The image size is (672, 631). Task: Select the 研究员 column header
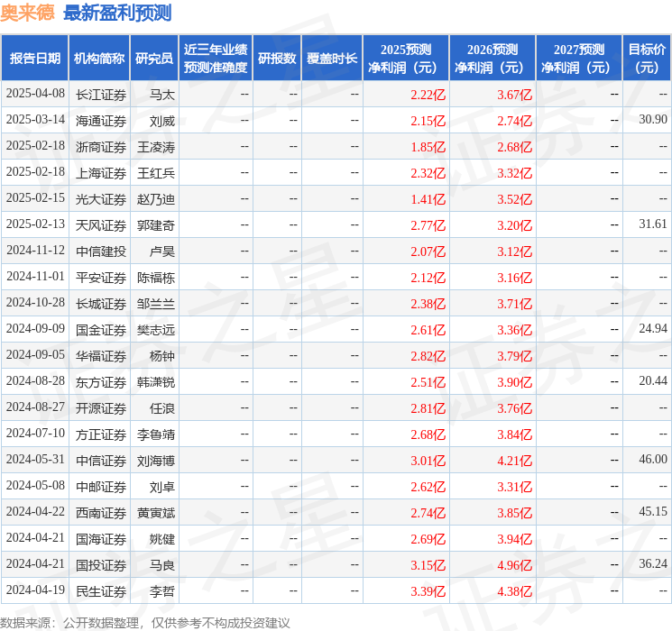154,59
